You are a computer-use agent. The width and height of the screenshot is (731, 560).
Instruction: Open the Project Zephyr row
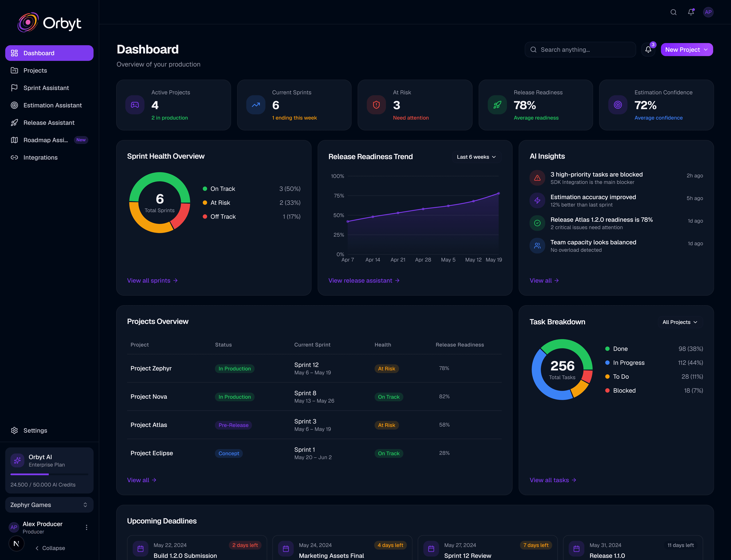coord(314,368)
